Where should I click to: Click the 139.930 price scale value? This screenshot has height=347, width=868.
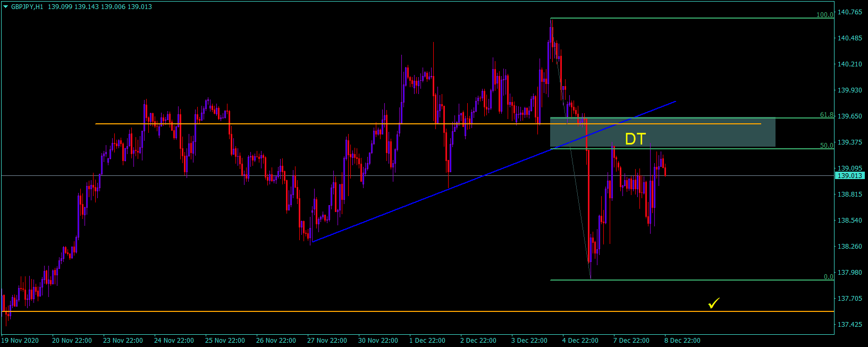click(x=850, y=90)
